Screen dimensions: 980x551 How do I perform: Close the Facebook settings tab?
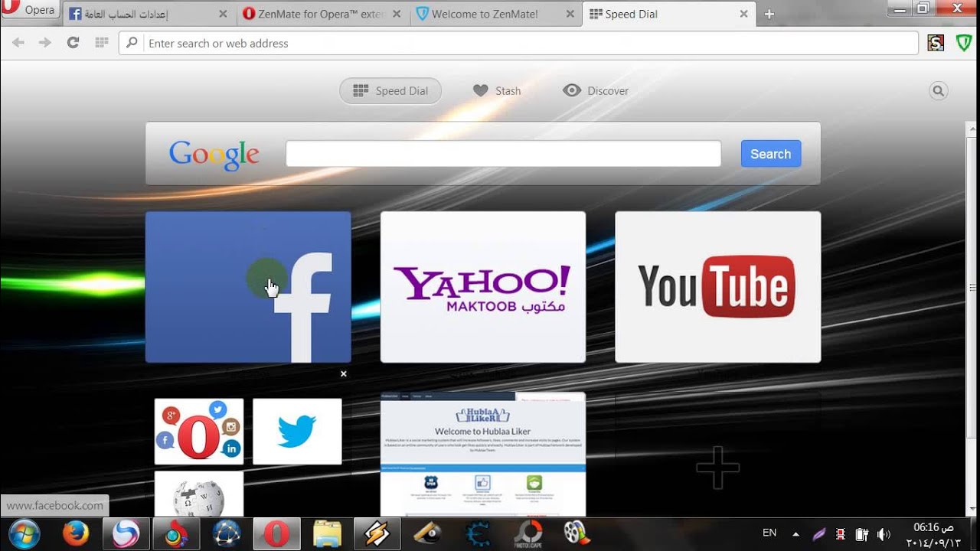[223, 14]
